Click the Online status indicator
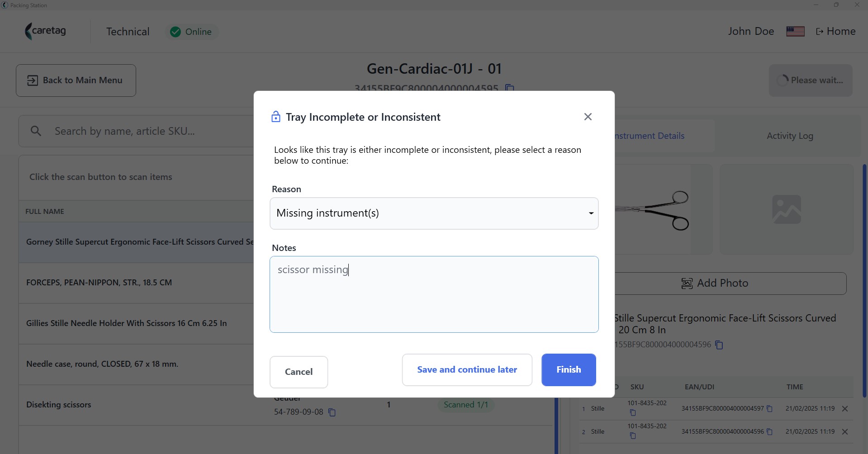Viewport: 868px width, 454px height. [x=191, y=32]
